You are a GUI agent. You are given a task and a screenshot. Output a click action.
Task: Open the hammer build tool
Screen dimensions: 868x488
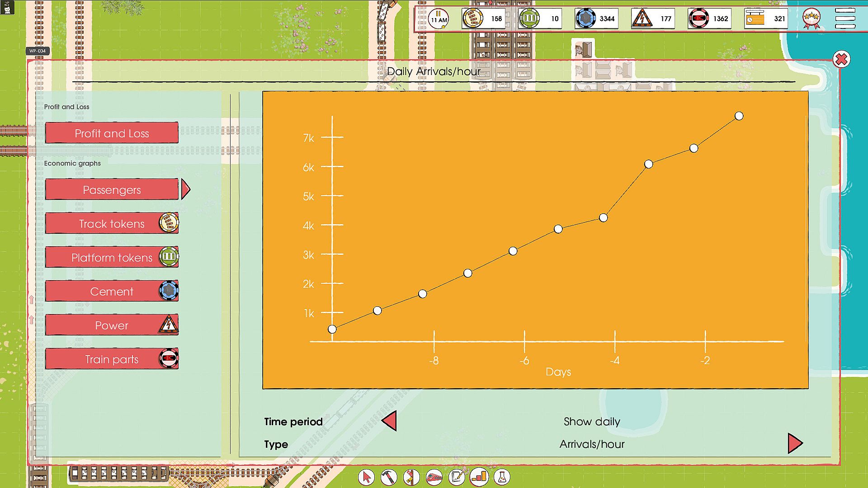point(389,477)
